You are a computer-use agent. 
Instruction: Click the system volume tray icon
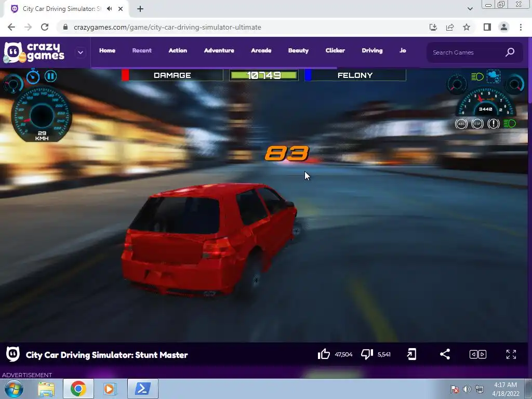pos(467,389)
